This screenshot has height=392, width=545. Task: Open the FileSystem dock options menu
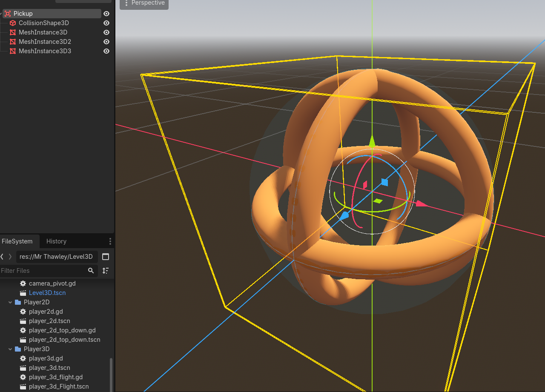[x=110, y=241]
